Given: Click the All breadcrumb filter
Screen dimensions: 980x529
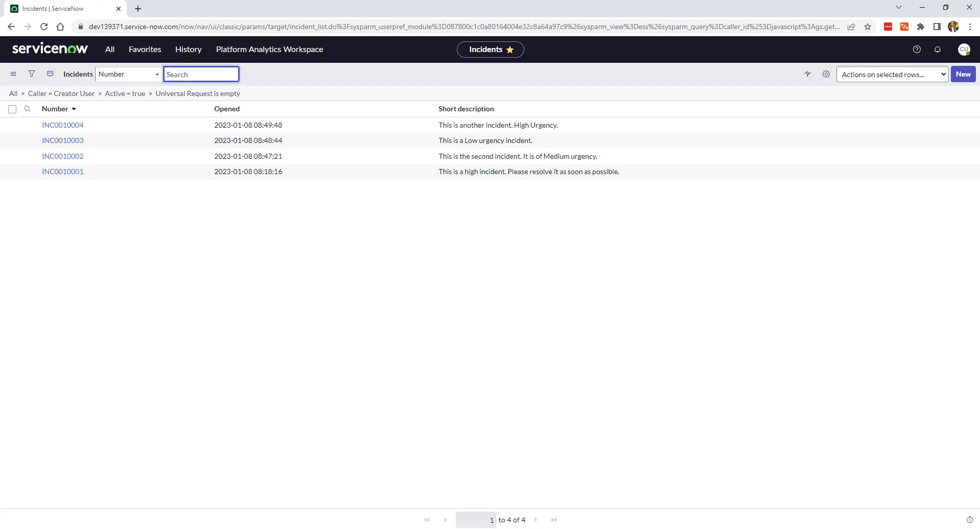Looking at the screenshot, I should [13, 93].
